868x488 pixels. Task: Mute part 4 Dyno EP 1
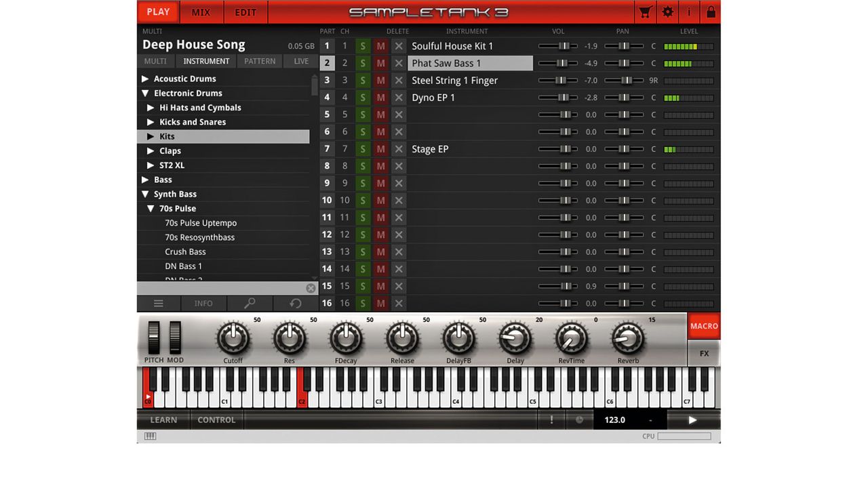tap(380, 98)
